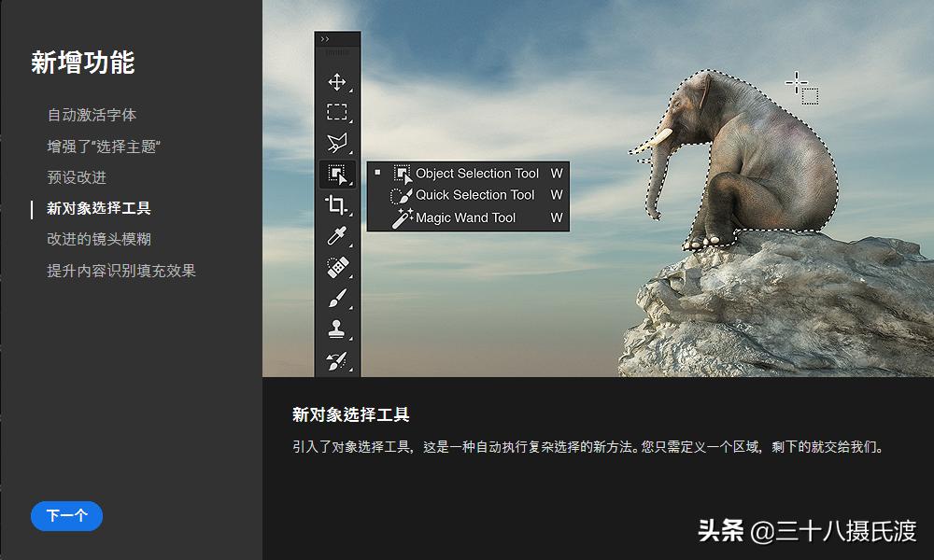Select the Clone Stamp tool

click(x=338, y=329)
